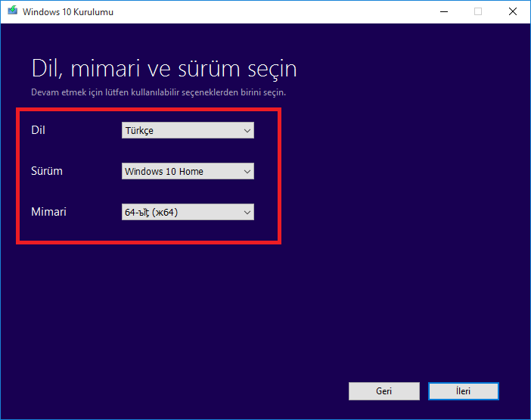Screen dimensions: 531x420
Task: Close the Windows 10 Kurulumu window
Action: [513, 11]
